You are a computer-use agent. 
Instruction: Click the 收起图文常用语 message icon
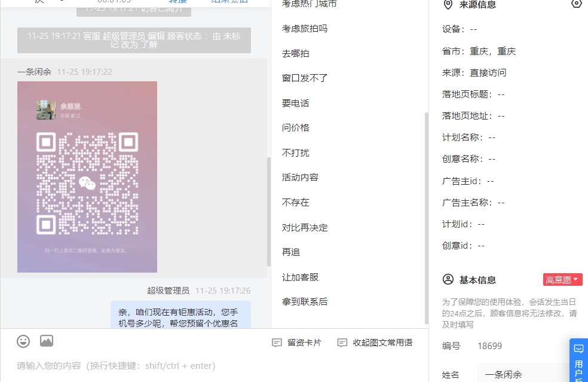[342, 343]
